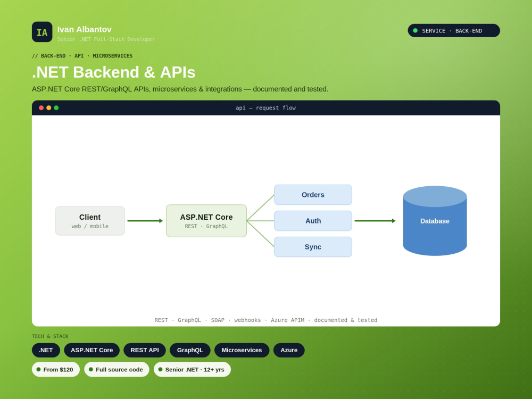Viewport: 532px width, 399px height.
Task: Click the green window maximize dot
Action: (x=56, y=108)
